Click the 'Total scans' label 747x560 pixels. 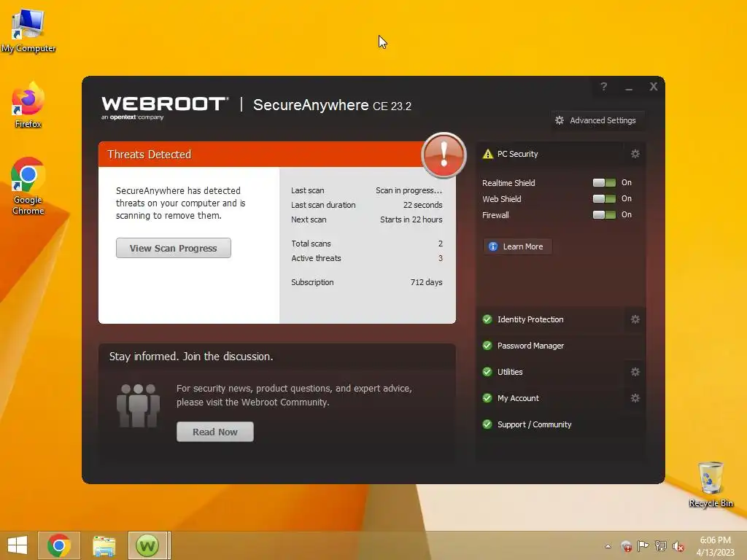pos(311,244)
